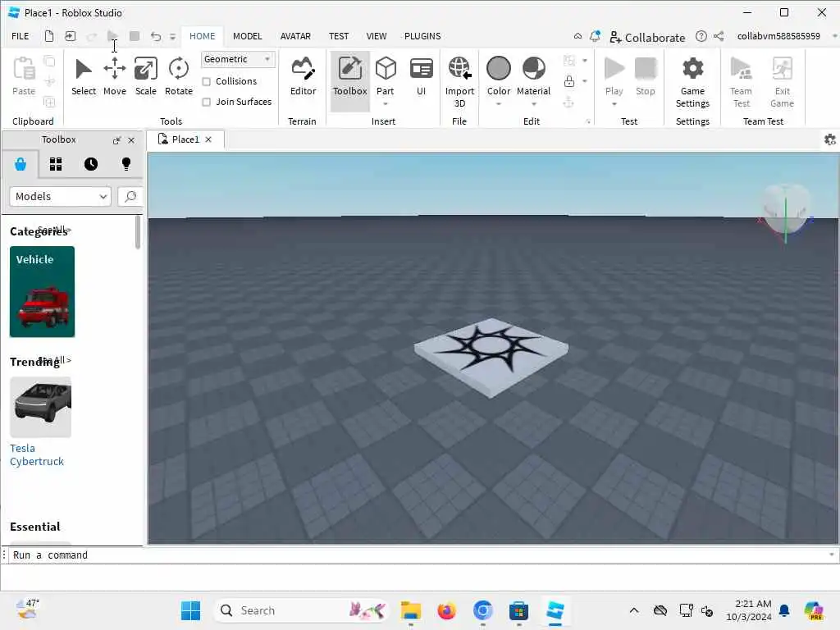Image resolution: width=840 pixels, height=630 pixels.
Task: Switch to the TEST ribbon tab
Action: (x=339, y=36)
